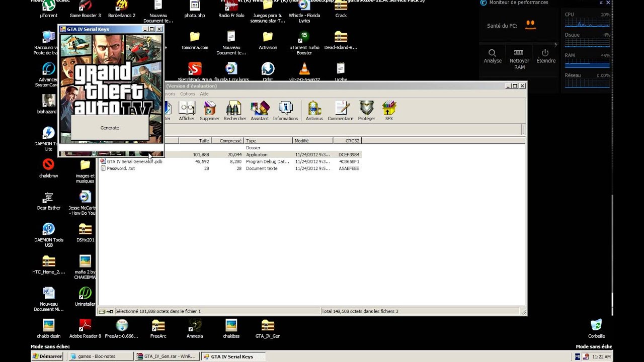
Task: Open the photo.php desktop file
Action: tap(195, 9)
